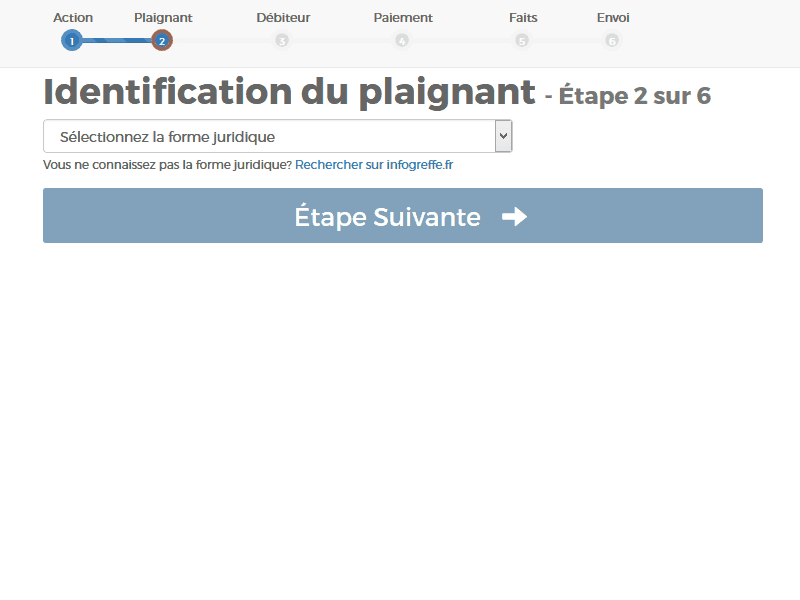Click the Plaignant step label
Screen dimensions: 800x600
pos(163,17)
